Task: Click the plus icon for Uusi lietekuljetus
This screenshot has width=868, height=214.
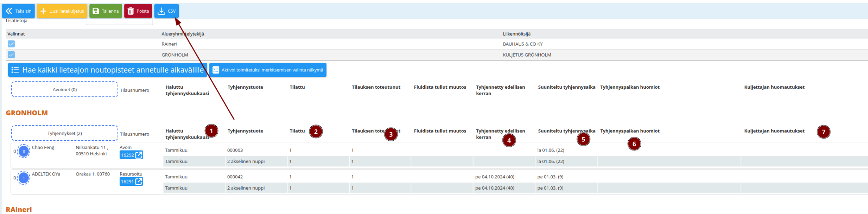Action: (43, 11)
